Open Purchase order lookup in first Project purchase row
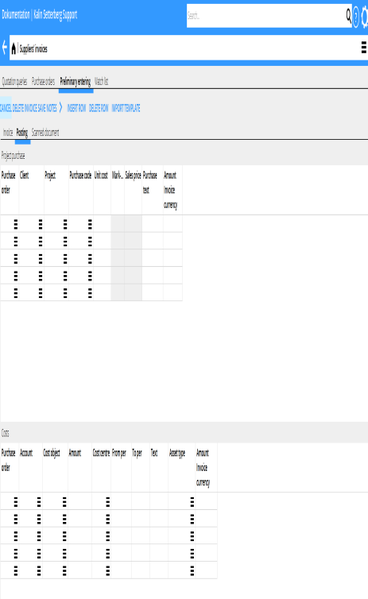The height and width of the screenshot is (599, 368). [x=16, y=224]
